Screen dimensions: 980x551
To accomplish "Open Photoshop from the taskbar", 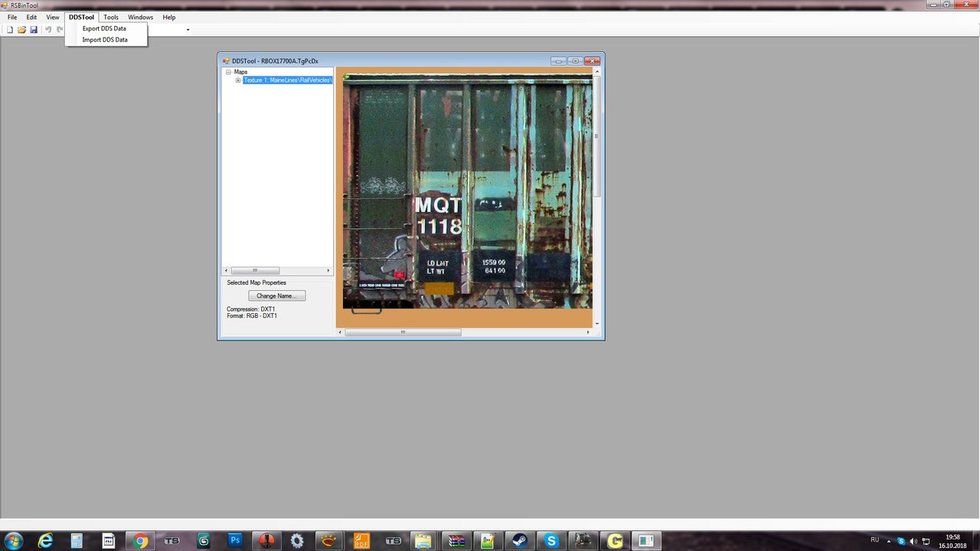I will (235, 540).
